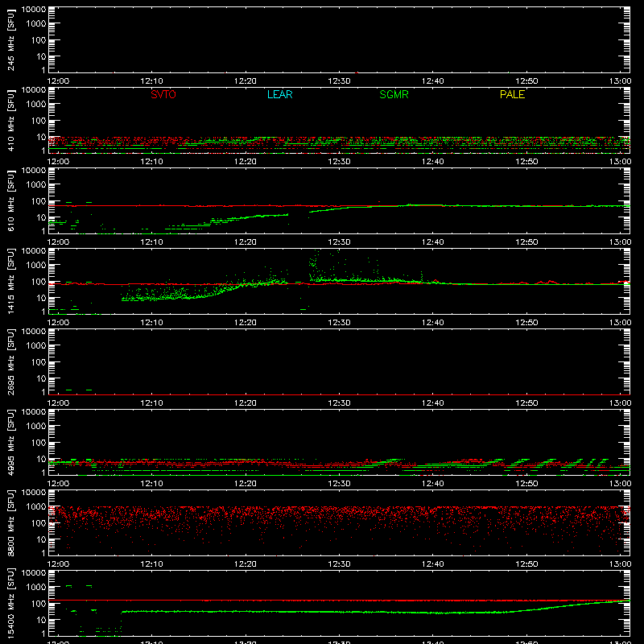Click 12:40 time label under 410 MHz plot

[x=433, y=162]
